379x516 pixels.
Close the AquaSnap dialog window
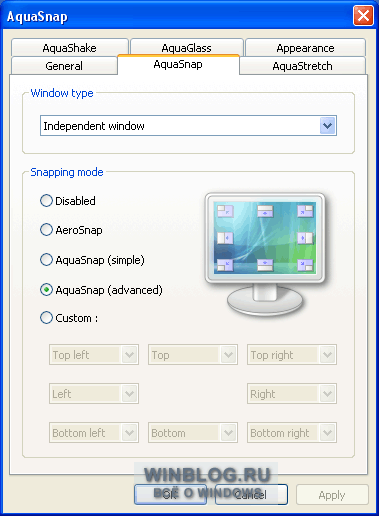tap(363, 16)
